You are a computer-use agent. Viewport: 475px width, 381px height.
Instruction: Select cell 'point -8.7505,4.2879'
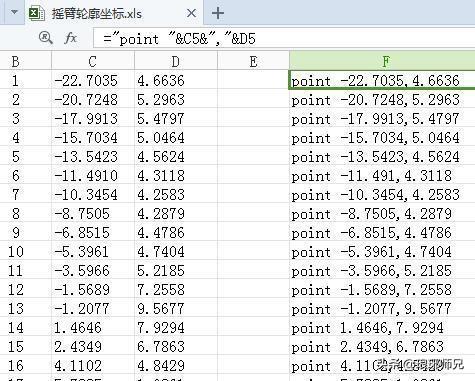(x=382, y=213)
